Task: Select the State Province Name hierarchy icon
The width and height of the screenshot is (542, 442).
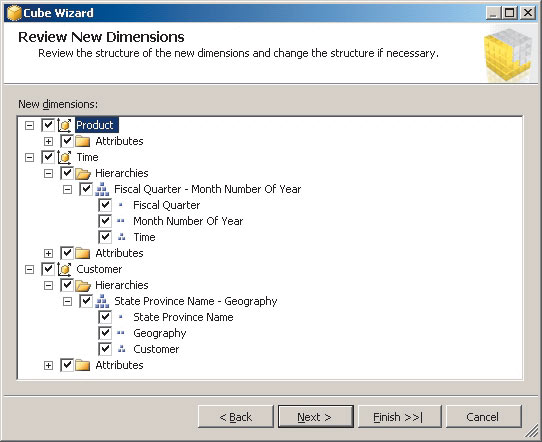Action: 102,301
